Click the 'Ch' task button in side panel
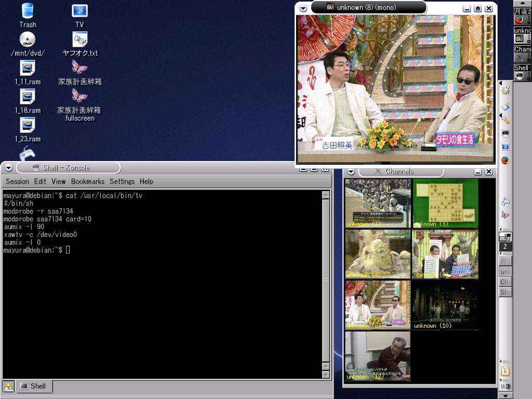The width and height of the screenshot is (532, 399). pos(505,282)
